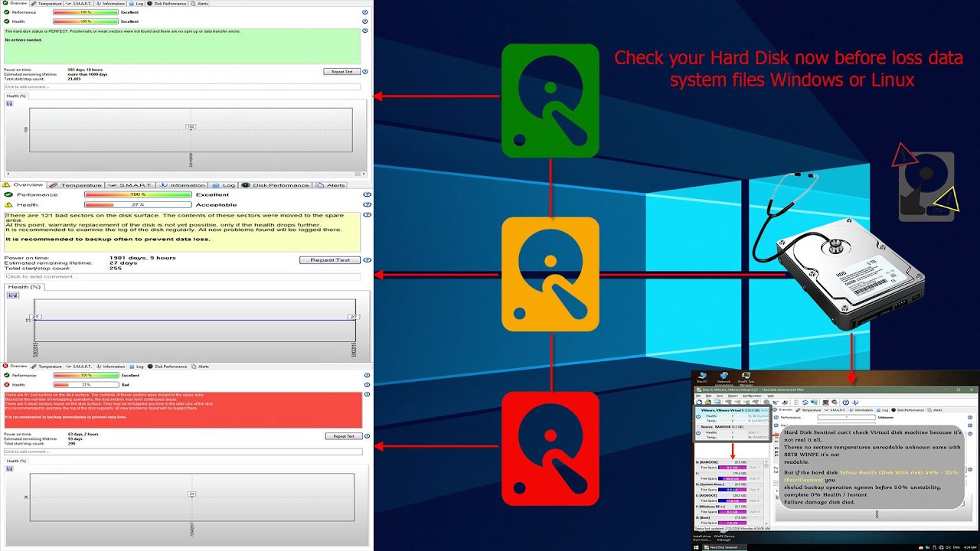
Task: Open Network connections desktop icon
Action: [x=724, y=378]
